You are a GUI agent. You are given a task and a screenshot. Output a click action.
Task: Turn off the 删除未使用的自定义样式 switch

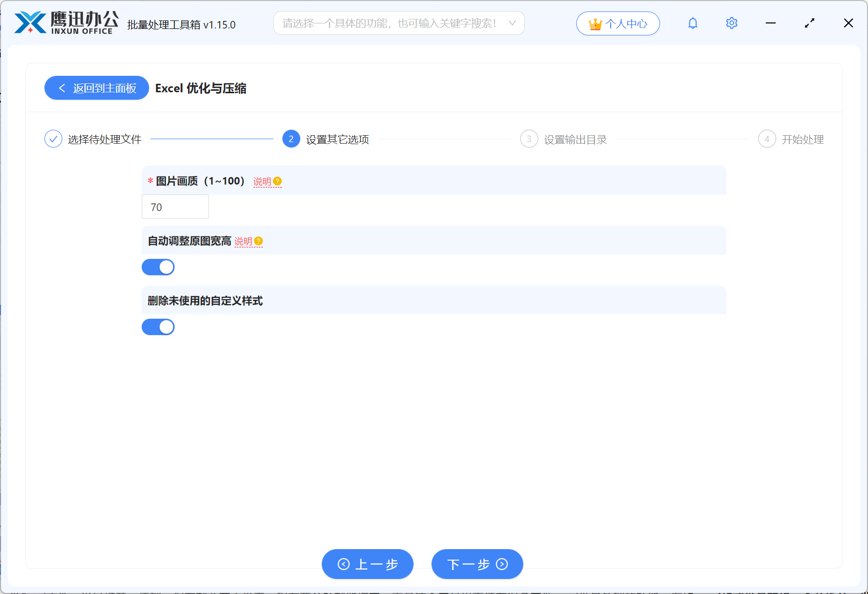[158, 327]
